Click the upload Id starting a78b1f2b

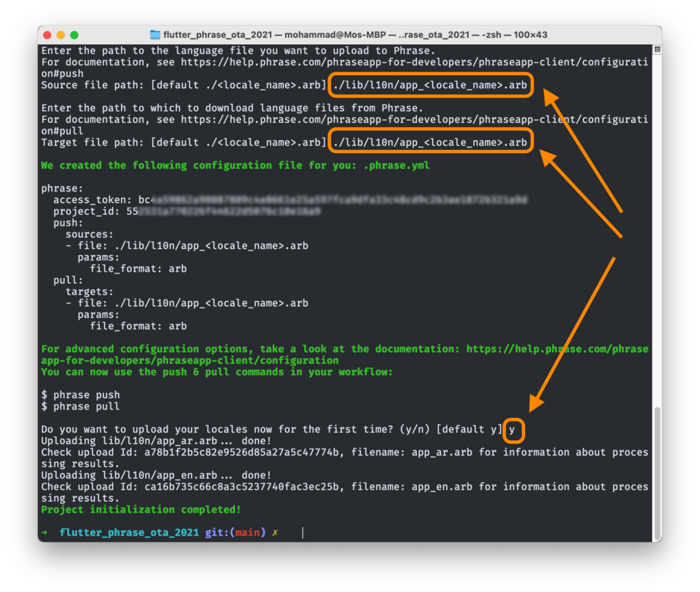pyautogui.click(x=241, y=453)
